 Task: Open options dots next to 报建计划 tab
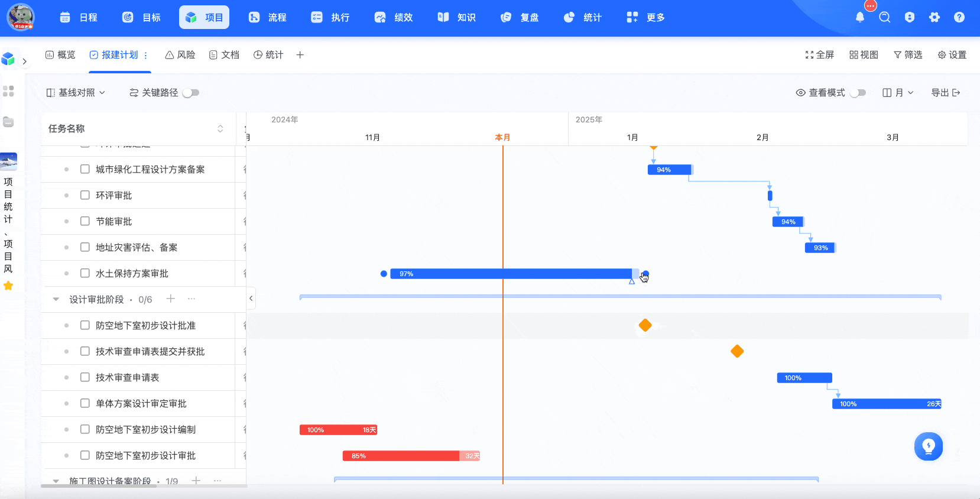[x=145, y=55]
